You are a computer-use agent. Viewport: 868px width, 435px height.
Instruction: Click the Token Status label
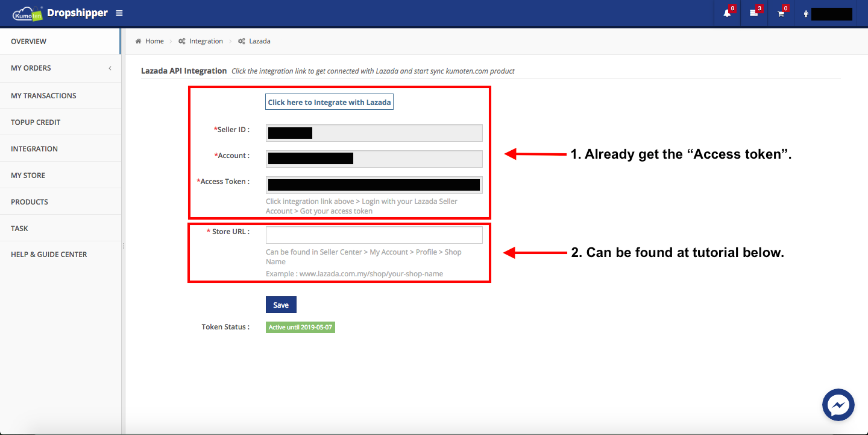[225, 326]
